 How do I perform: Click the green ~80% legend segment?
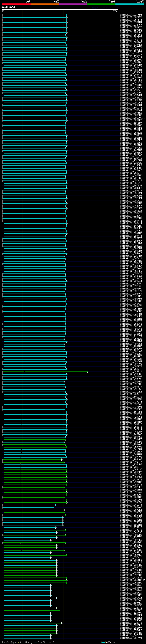tap(101, 4)
